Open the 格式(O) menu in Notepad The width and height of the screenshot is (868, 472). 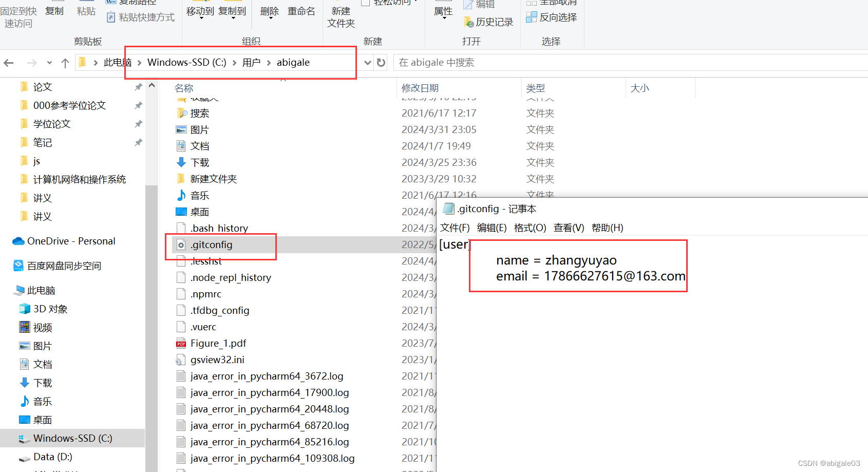pyautogui.click(x=530, y=228)
